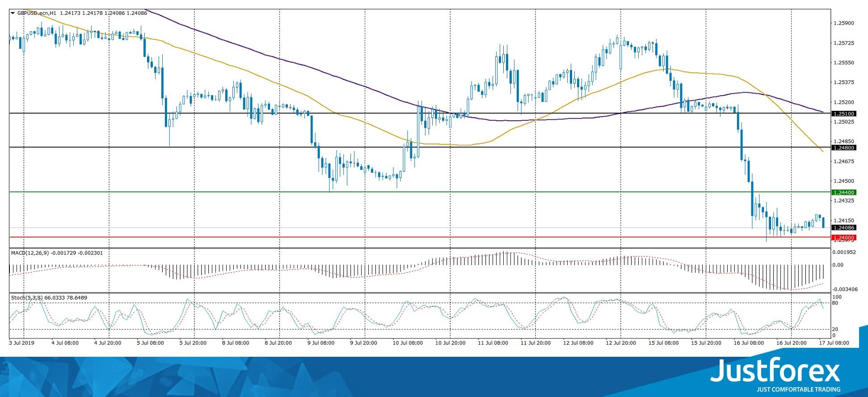This screenshot has width=868, height=397.
Task: Click the 1.24325 value on the price axis
Action: tap(844, 201)
